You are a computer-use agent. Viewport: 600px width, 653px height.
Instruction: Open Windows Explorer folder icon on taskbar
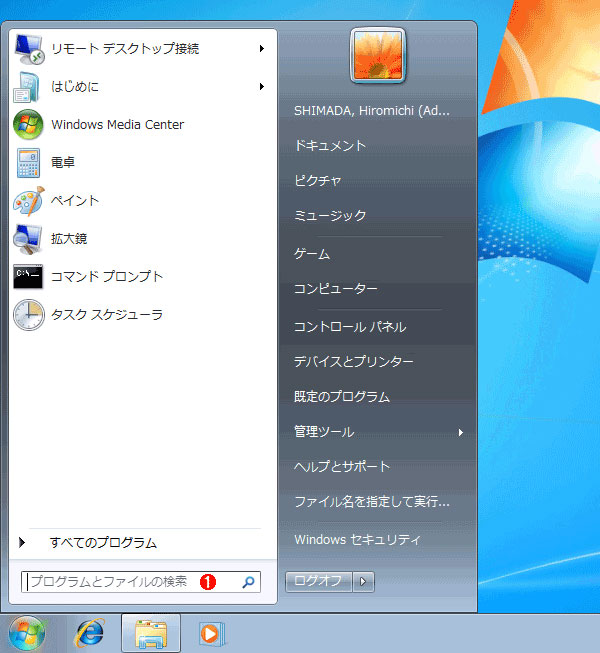tap(151, 633)
